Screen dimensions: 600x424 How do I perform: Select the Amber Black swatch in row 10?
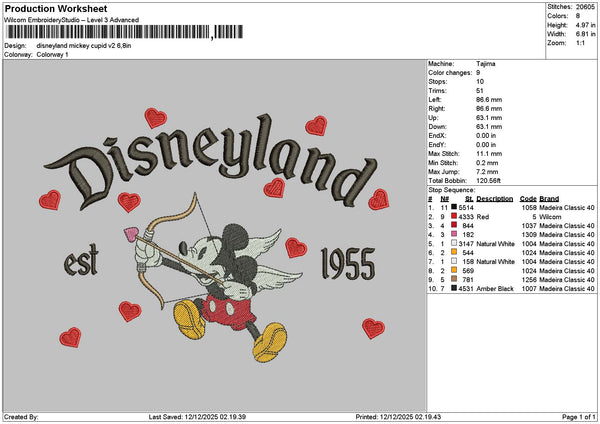(456, 288)
